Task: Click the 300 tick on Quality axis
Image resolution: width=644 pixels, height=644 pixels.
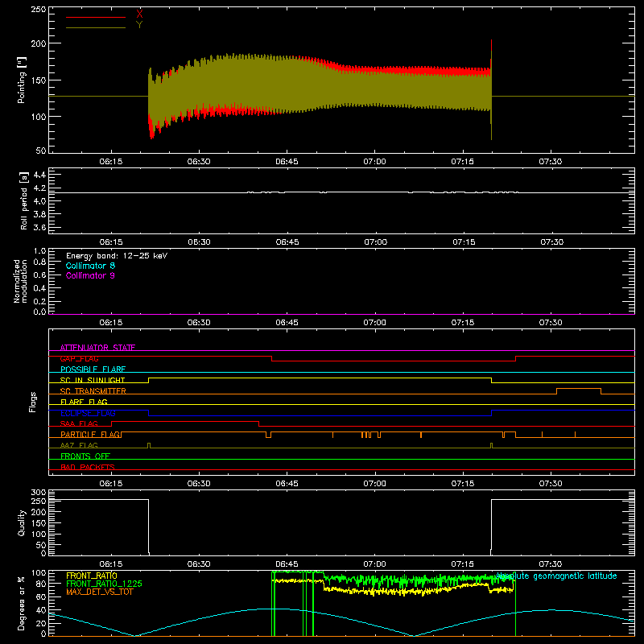Action: (x=39, y=492)
